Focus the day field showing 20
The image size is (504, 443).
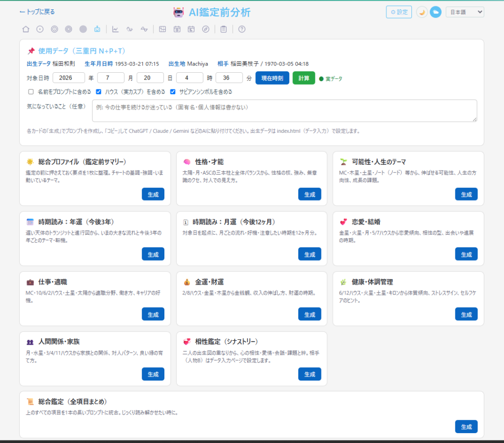point(150,78)
